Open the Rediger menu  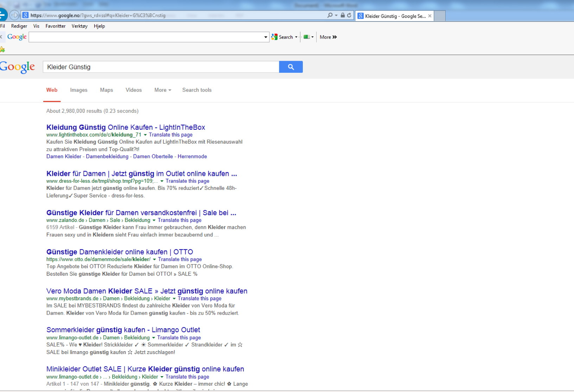pos(19,26)
